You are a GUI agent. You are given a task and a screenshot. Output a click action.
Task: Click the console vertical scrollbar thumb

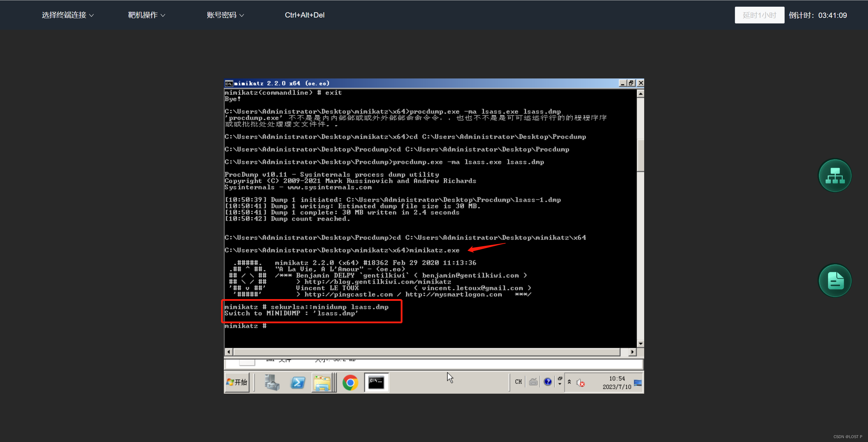click(x=640, y=156)
